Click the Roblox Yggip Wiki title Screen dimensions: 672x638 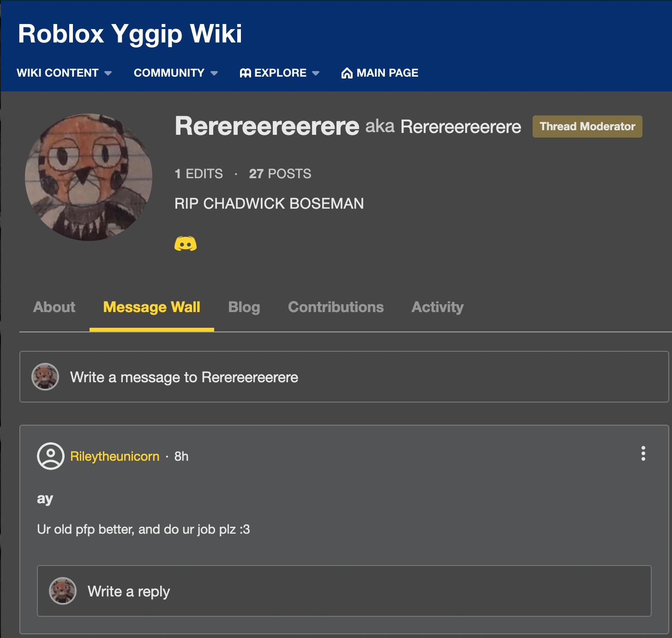pos(130,34)
